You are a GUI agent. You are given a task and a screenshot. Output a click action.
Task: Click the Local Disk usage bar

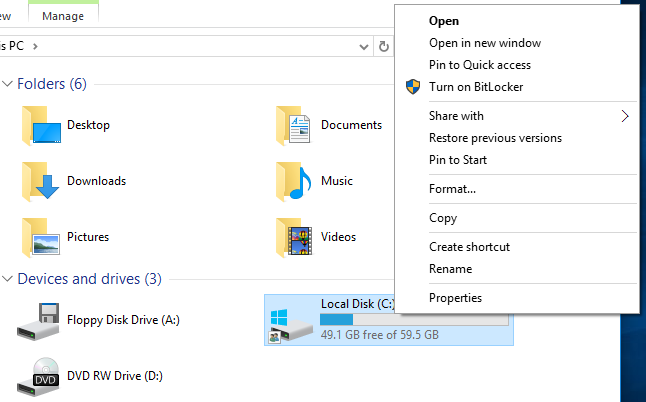[x=414, y=320]
